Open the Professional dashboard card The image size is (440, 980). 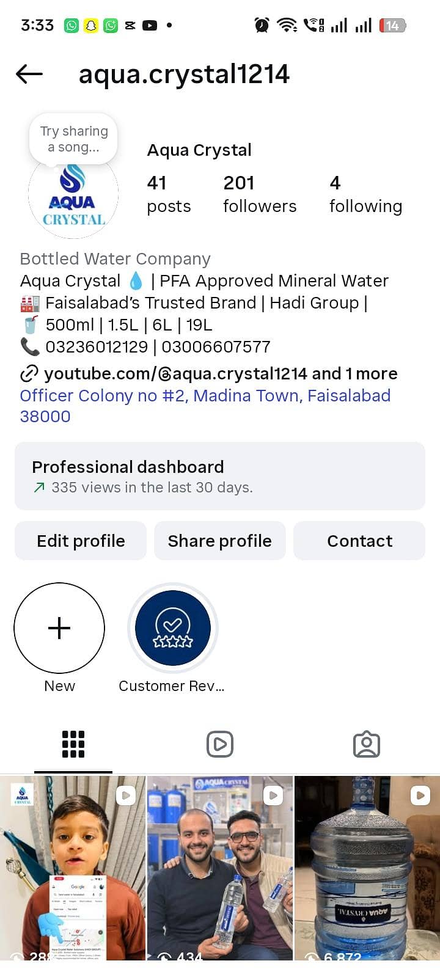220,476
